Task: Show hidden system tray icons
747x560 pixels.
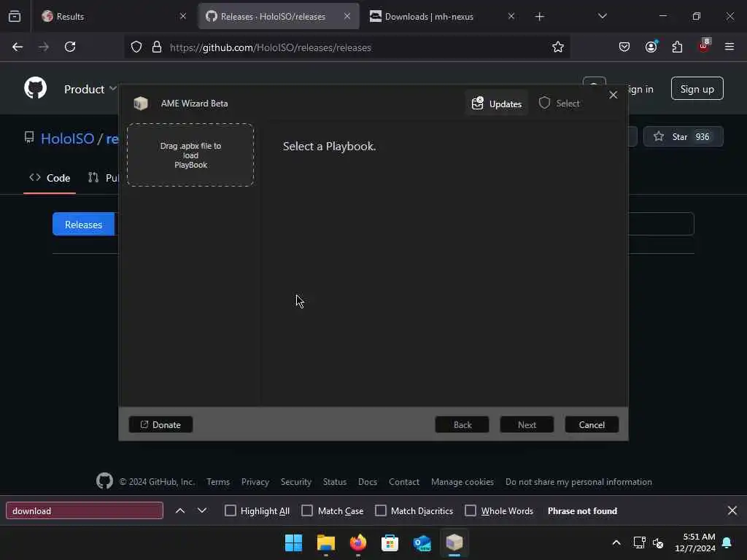Action: [616, 542]
